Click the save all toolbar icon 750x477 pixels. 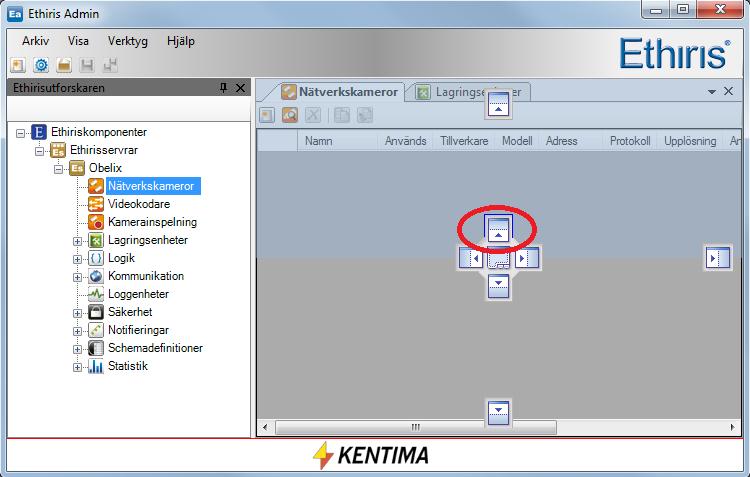coord(110,65)
